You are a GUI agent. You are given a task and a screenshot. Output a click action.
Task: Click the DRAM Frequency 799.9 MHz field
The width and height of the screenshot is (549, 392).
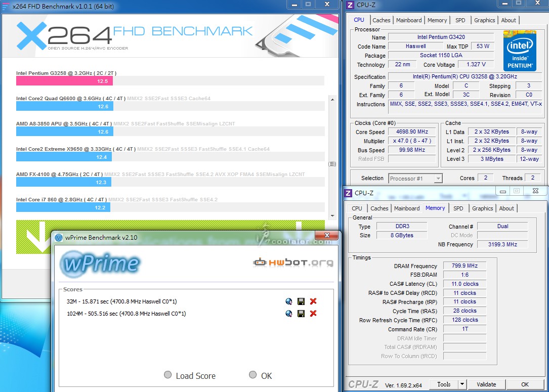[464, 266]
